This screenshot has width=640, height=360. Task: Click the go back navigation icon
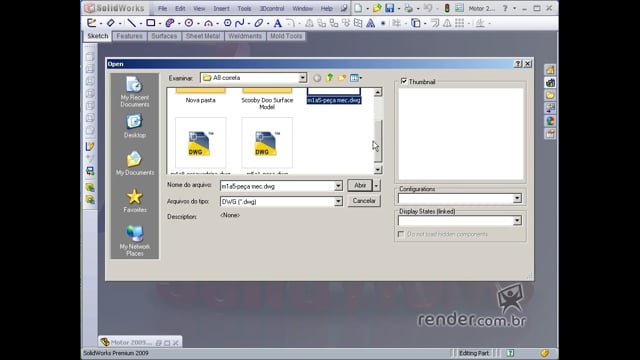tap(317, 78)
